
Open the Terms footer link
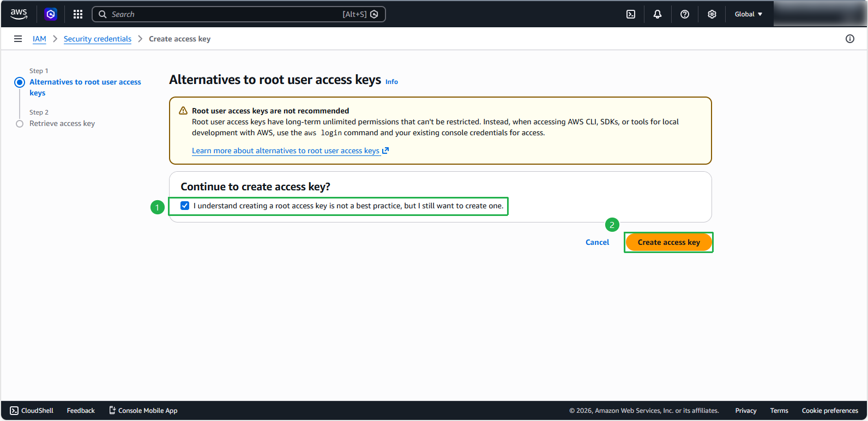pos(779,411)
